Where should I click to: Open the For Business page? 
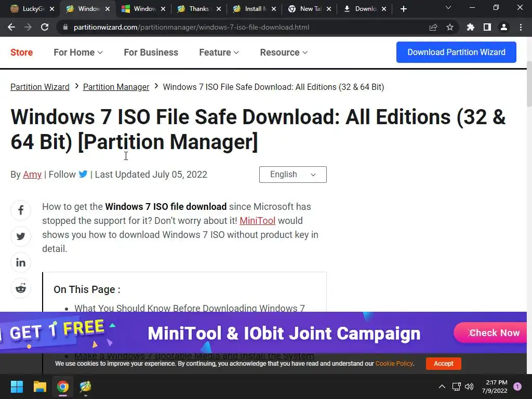coord(151,52)
